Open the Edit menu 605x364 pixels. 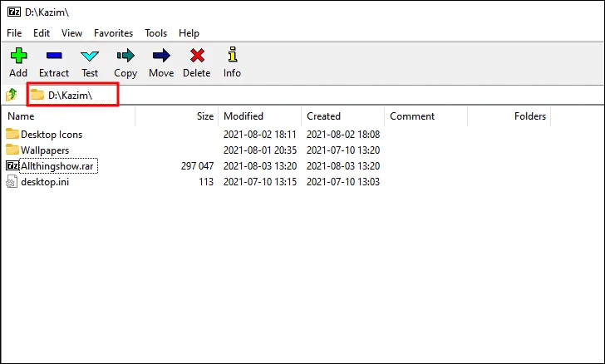pos(42,33)
